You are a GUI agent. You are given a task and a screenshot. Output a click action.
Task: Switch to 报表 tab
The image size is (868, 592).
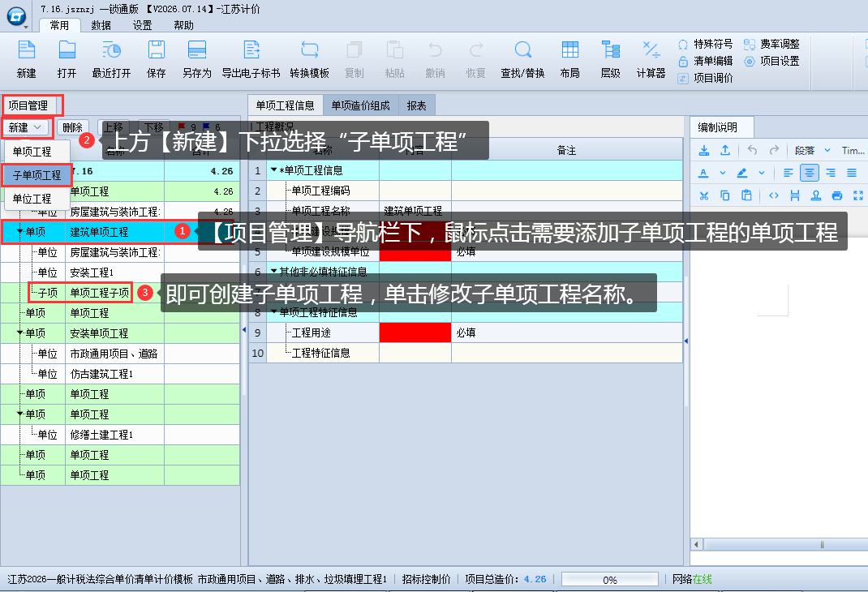(x=416, y=105)
